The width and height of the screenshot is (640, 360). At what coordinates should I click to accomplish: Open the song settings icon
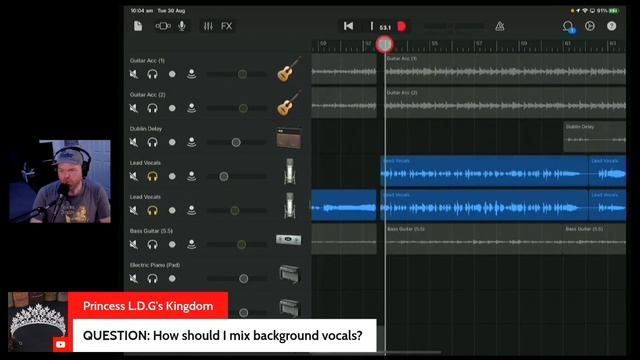coord(590,26)
